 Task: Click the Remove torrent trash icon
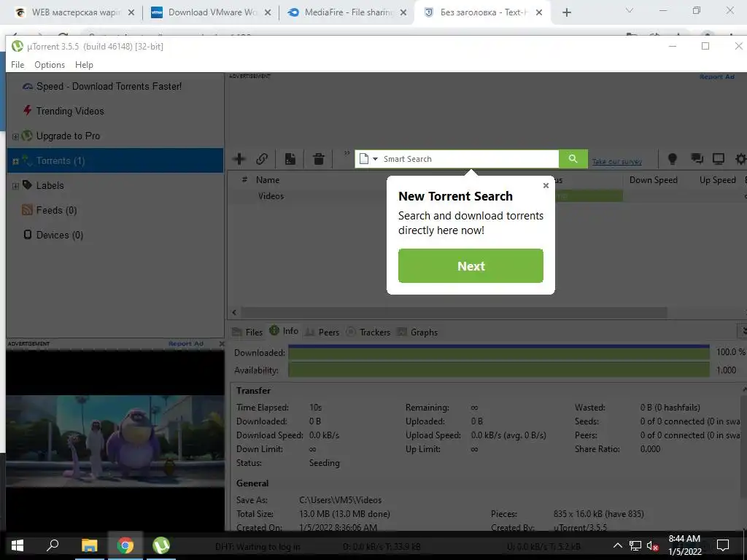(319, 158)
